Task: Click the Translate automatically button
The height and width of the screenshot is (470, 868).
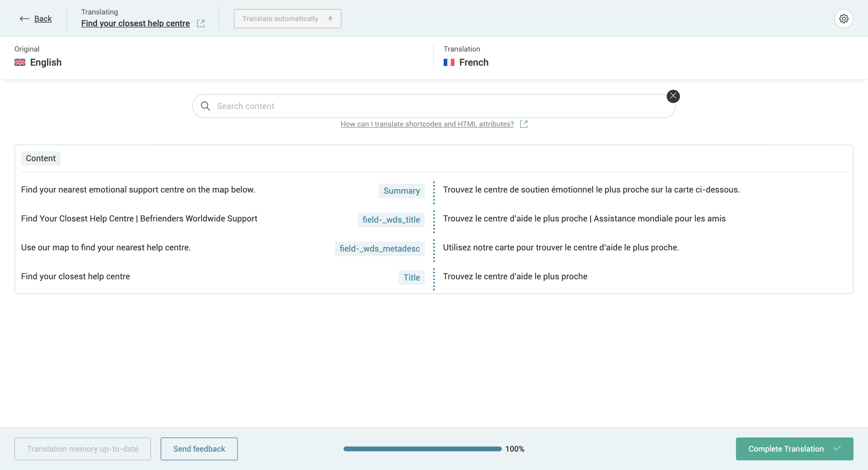Action: click(x=288, y=19)
